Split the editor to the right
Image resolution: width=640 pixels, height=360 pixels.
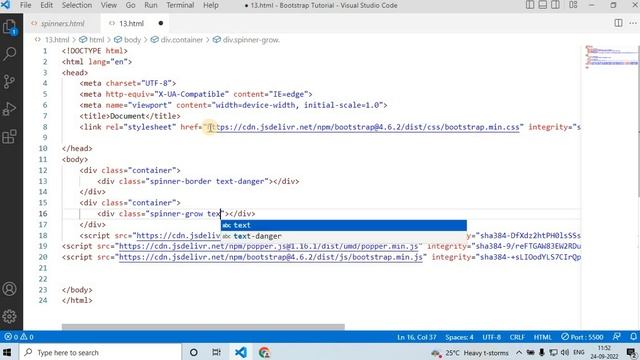coord(618,23)
